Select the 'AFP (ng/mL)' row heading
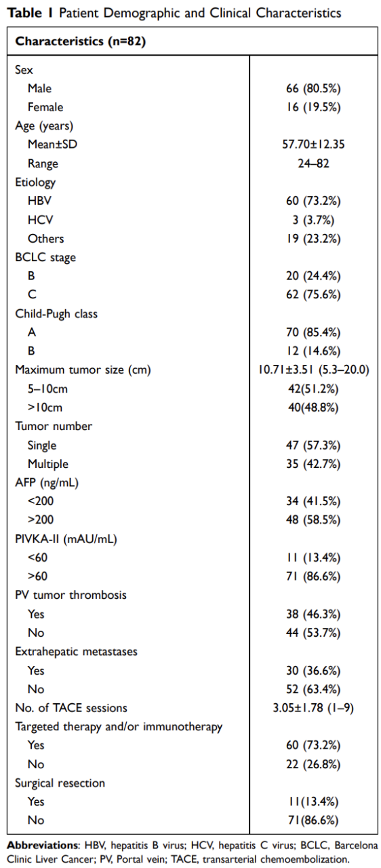Image resolution: width=381 pixels, height=868 pixels. (45, 483)
